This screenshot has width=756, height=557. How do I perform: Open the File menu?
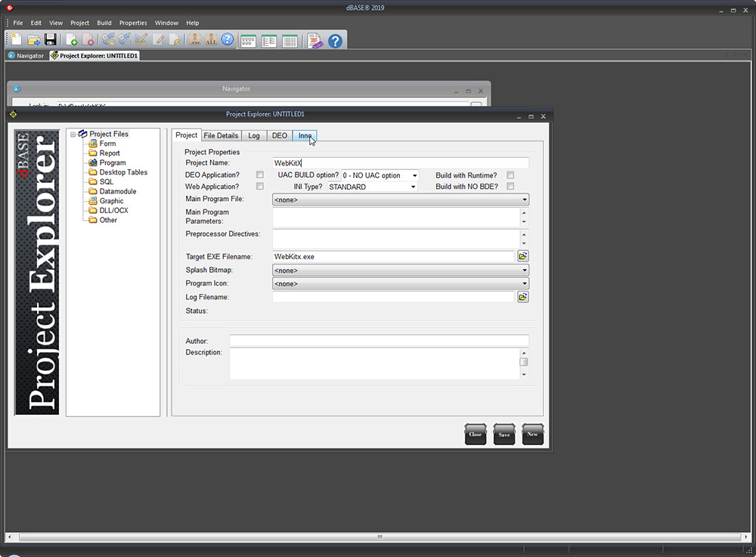tap(18, 23)
